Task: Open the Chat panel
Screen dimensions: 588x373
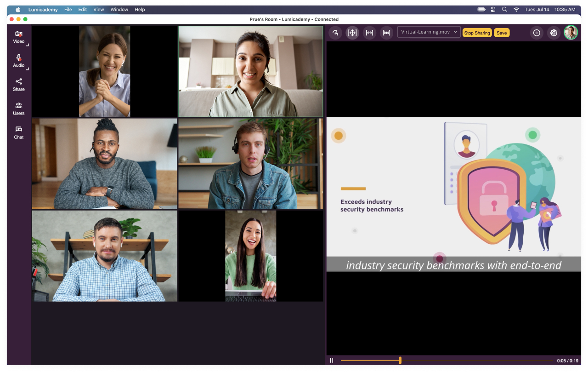Action: [x=19, y=132]
